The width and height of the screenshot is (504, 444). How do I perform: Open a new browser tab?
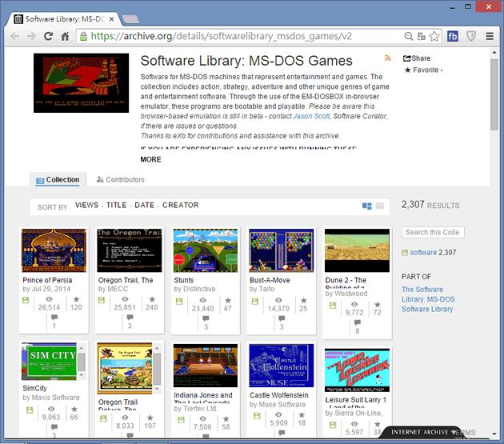[130, 19]
